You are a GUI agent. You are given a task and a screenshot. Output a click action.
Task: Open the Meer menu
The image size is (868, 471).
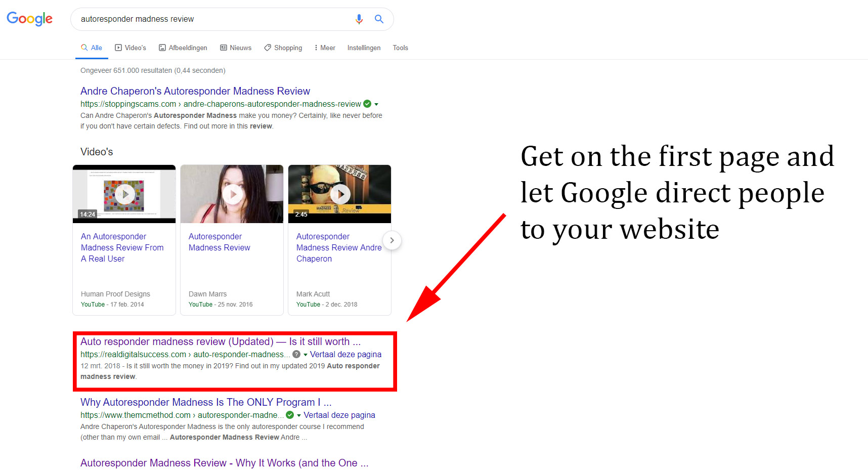pyautogui.click(x=325, y=48)
